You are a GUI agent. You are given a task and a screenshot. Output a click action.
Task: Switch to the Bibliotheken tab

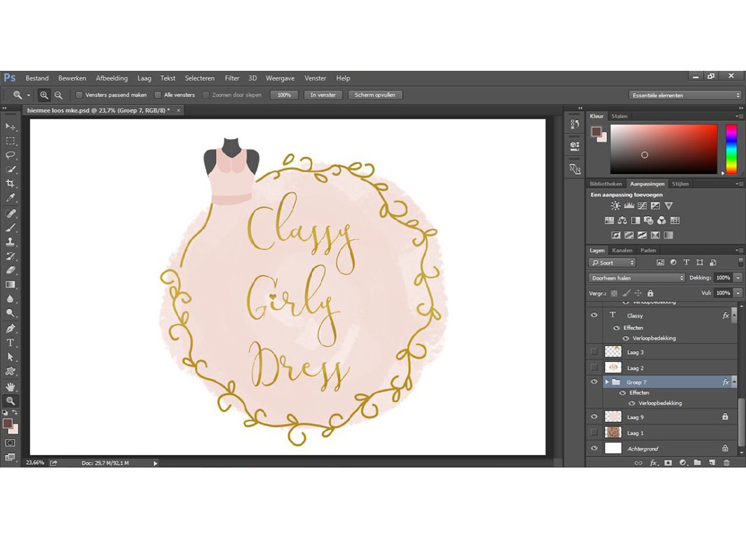[606, 184]
